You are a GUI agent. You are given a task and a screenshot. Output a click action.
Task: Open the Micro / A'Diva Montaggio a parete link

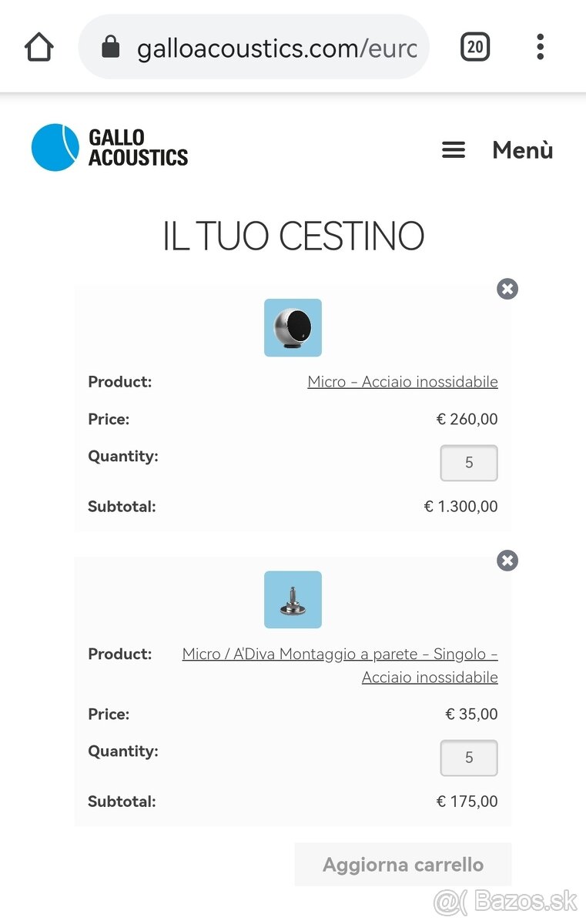point(340,654)
